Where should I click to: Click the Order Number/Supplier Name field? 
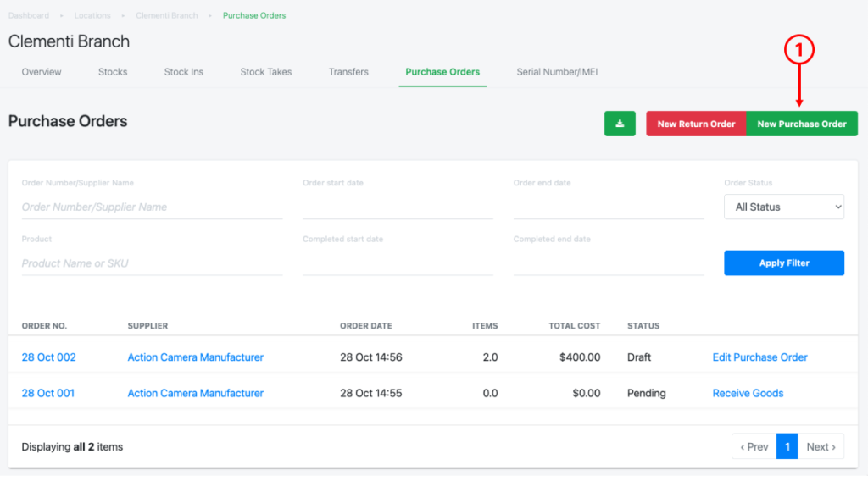[x=152, y=207]
